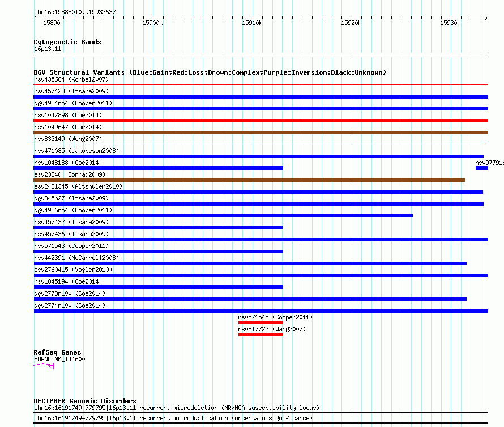Viewport: 504px width, 427px height.
Task: Select the nsv457428 (Itsara2009) blue gain bar
Action: (260, 97)
